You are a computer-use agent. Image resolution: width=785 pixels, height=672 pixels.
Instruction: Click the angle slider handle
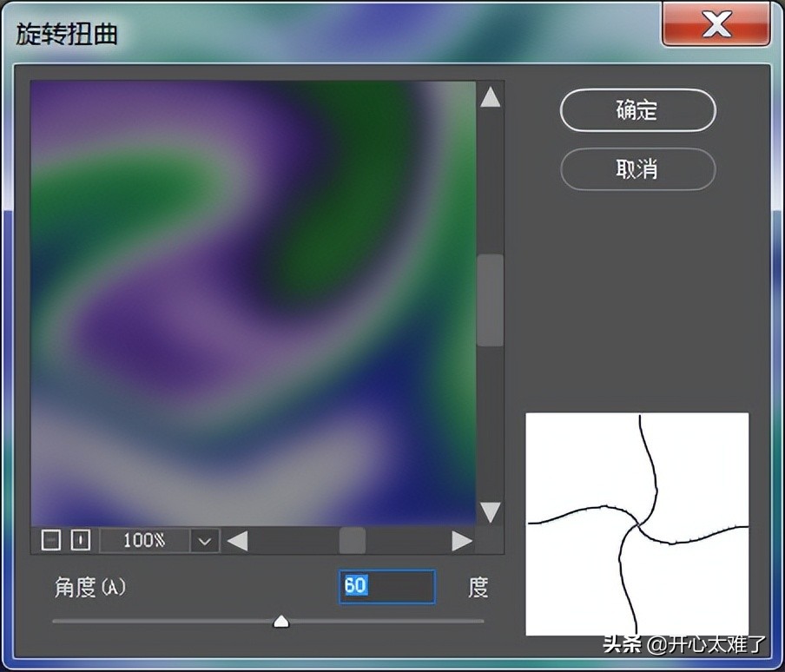(x=281, y=622)
